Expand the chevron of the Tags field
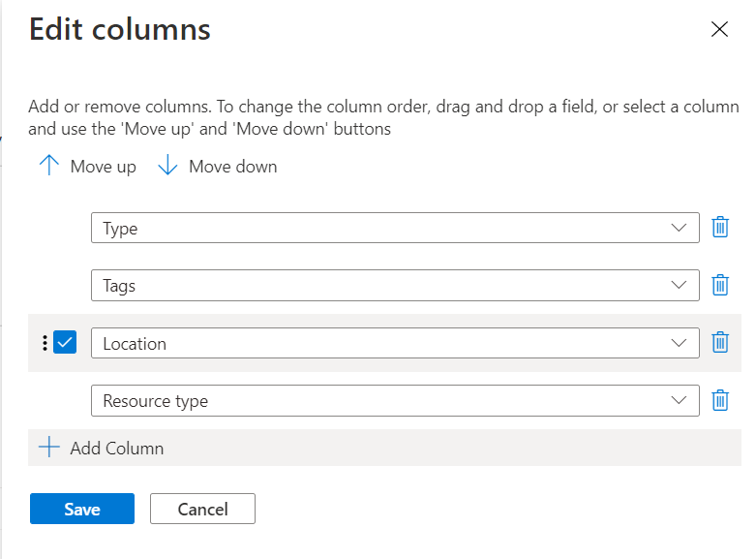This screenshot has height=559, width=756. coord(679,285)
